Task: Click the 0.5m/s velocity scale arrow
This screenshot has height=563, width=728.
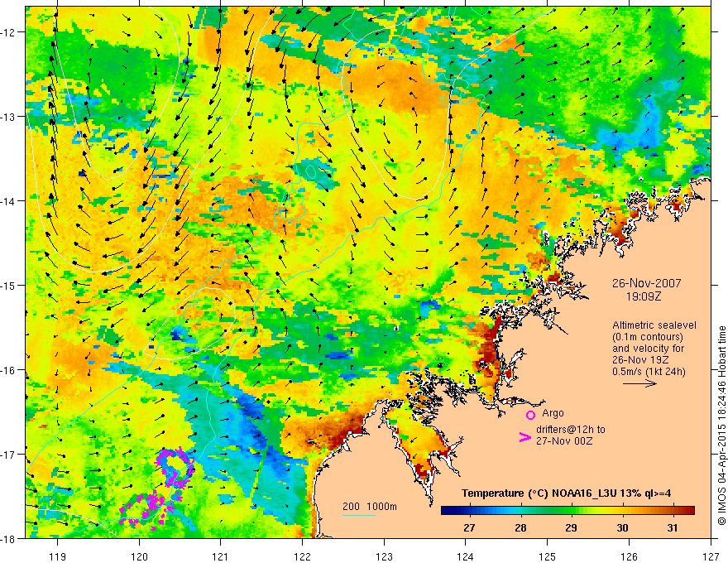Action: (x=639, y=383)
